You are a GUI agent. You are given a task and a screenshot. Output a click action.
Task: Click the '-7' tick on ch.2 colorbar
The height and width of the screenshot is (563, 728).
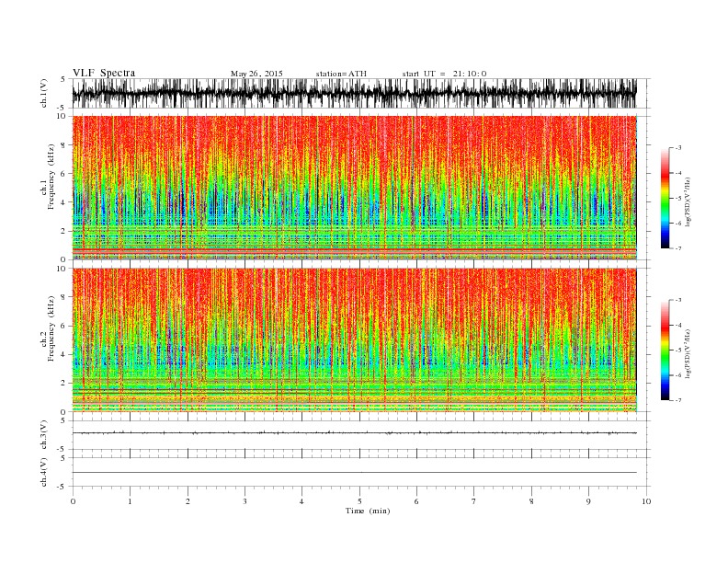click(677, 400)
